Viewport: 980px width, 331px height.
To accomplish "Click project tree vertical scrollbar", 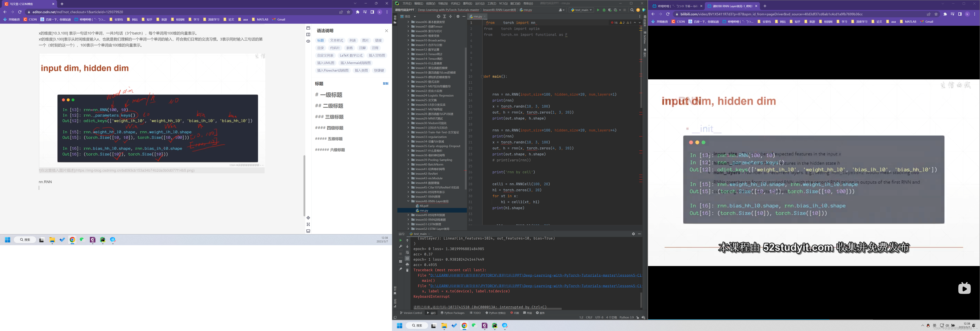I will [x=465, y=118].
